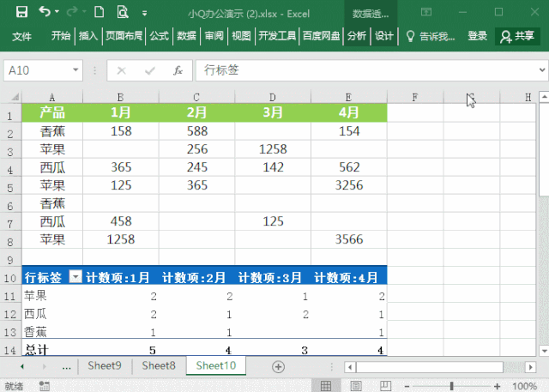
Task: Select column F header
Action: point(415,97)
